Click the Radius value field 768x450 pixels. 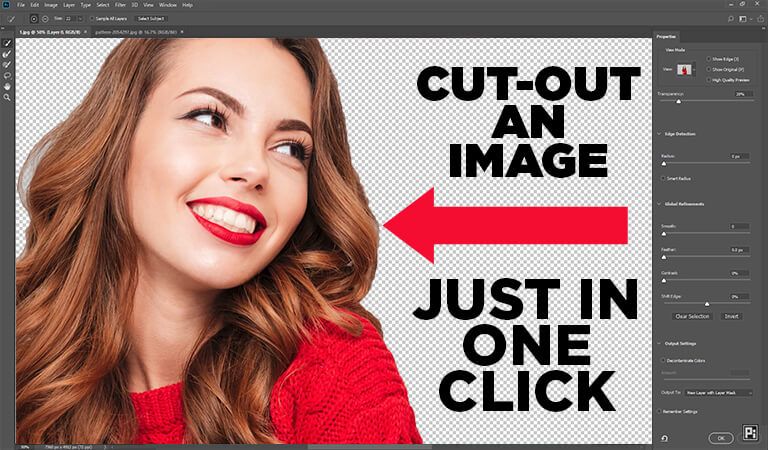(x=738, y=156)
